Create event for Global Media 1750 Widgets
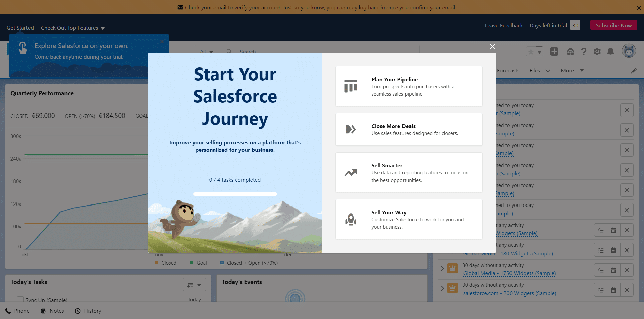The width and height of the screenshot is (644, 319). [x=614, y=270]
